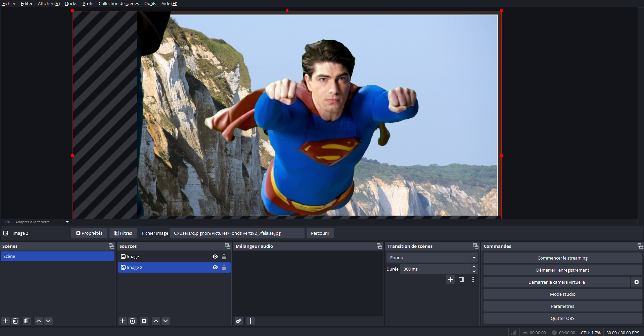Add a new source with plus icon
Screen dimensions: 644x336
123,321
